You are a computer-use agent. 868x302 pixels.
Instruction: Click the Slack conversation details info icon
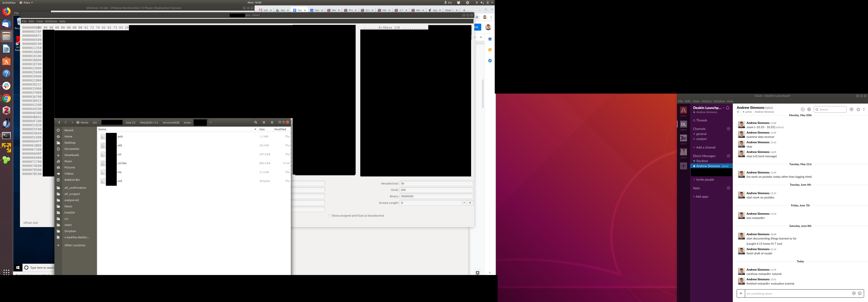[x=803, y=109]
